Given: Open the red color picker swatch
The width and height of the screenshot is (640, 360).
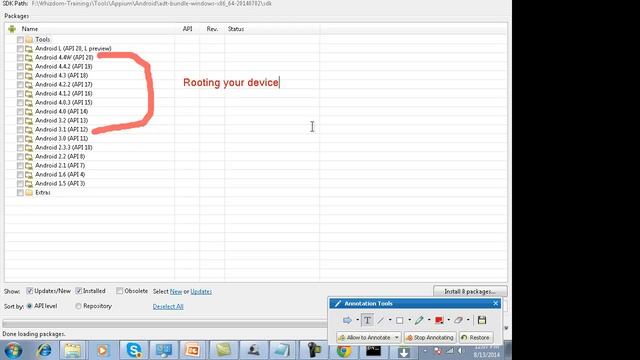Looking at the screenshot, I should click(439, 320).
